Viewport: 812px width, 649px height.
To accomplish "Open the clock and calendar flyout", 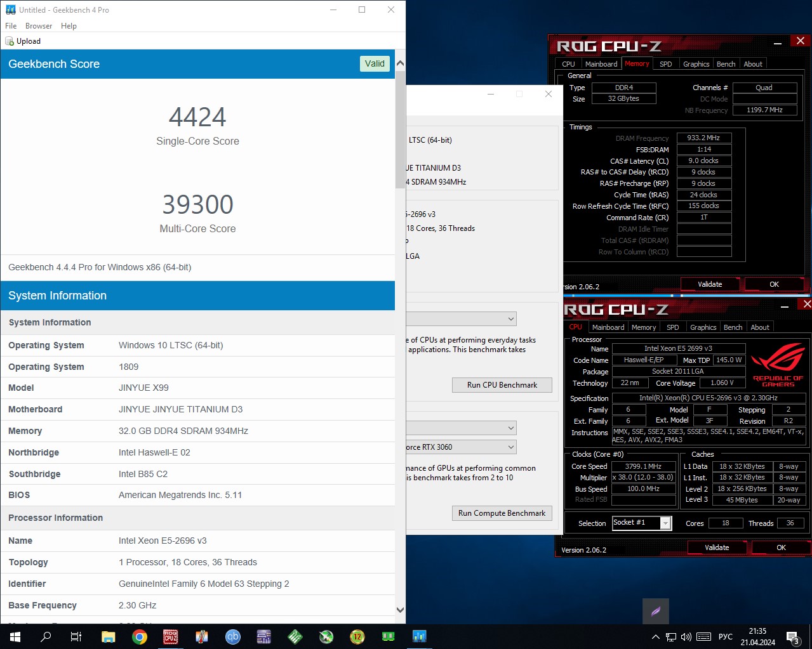I will [757, 637].
